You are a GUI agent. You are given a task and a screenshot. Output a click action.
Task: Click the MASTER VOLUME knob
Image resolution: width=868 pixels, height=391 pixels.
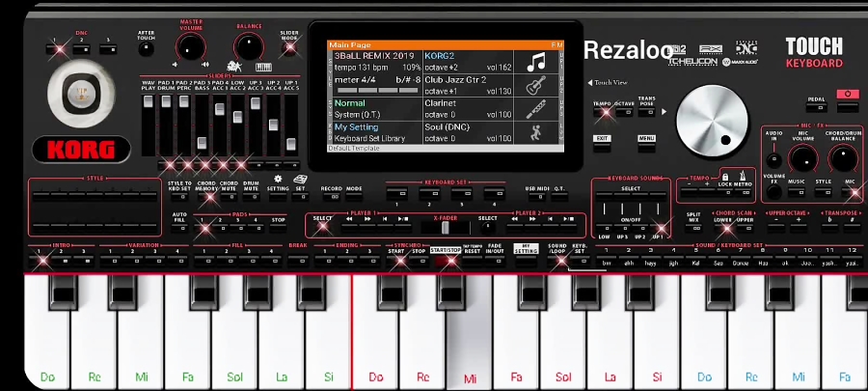tap(190, 48)
